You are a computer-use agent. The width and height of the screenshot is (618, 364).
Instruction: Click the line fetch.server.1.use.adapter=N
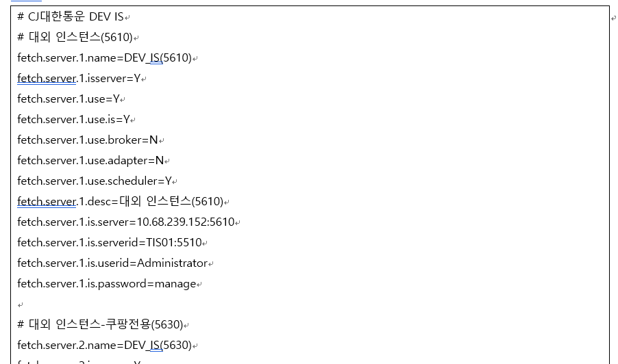tap(90, 161)
